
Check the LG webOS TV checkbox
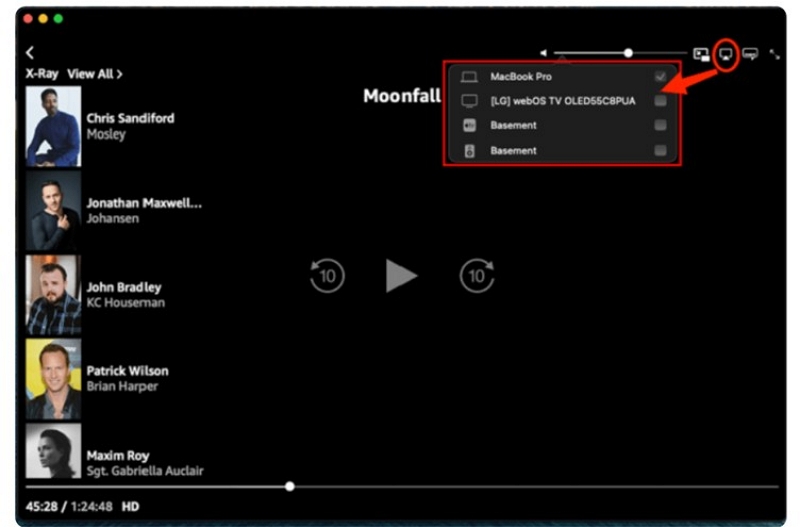click(660, 101)
